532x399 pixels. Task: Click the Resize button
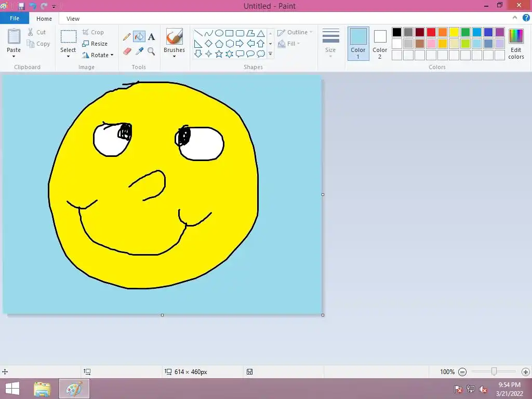click(x=95, y=44)
